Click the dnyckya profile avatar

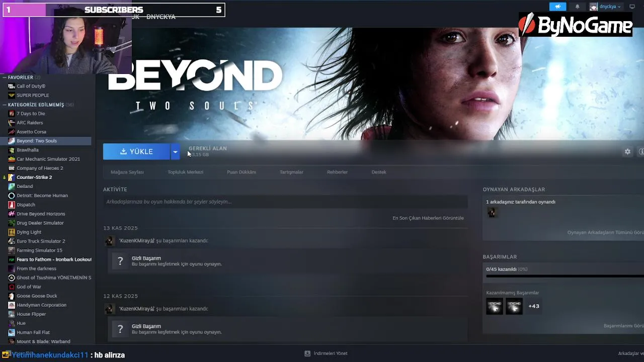[594, 7]
